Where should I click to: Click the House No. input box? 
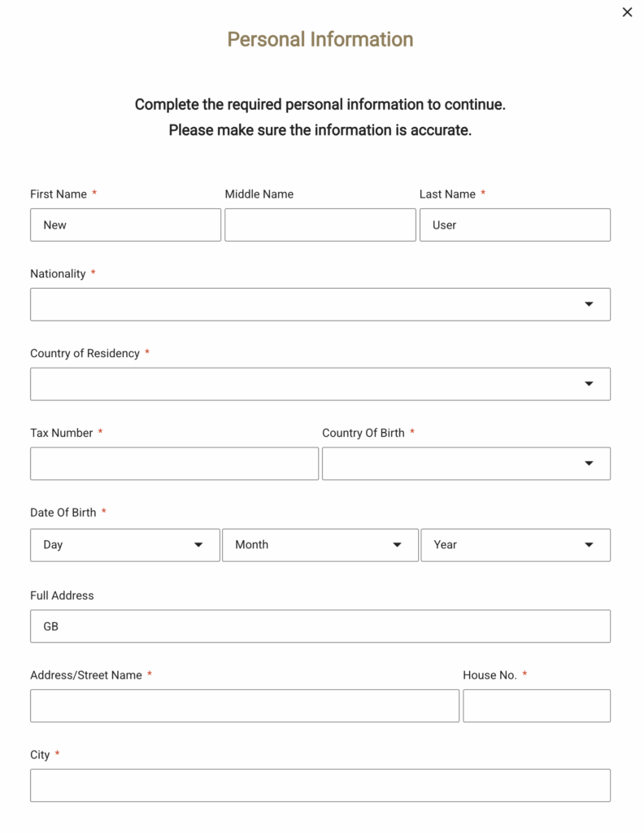(x=536, y=706)
